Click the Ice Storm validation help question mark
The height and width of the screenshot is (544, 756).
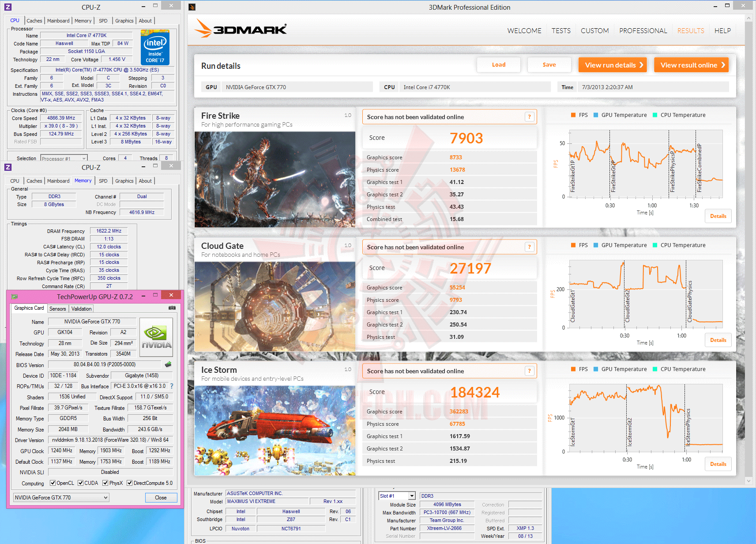[530, 371]
